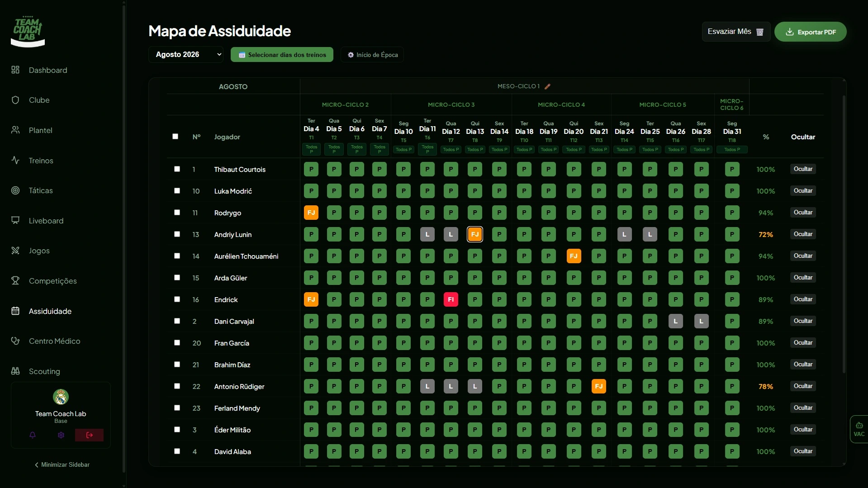Click Esvaziar Mês button
The image size is (868, 488).
(x=736, y=32)
